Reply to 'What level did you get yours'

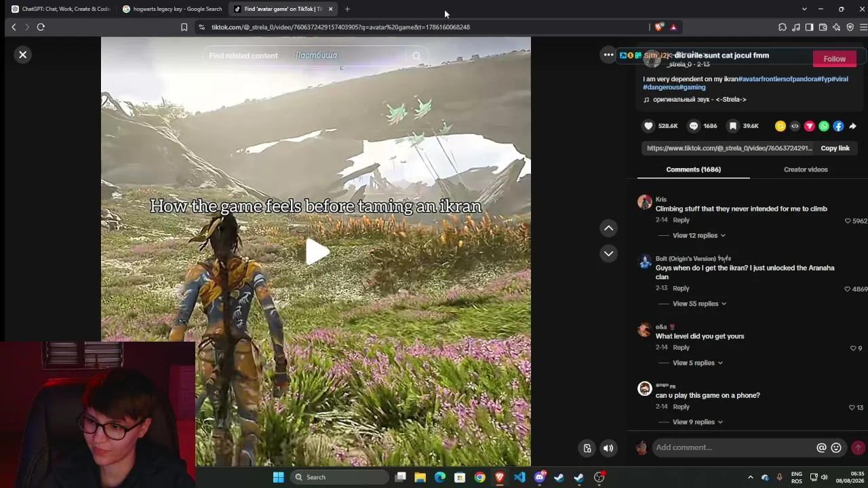coord(681,348)
